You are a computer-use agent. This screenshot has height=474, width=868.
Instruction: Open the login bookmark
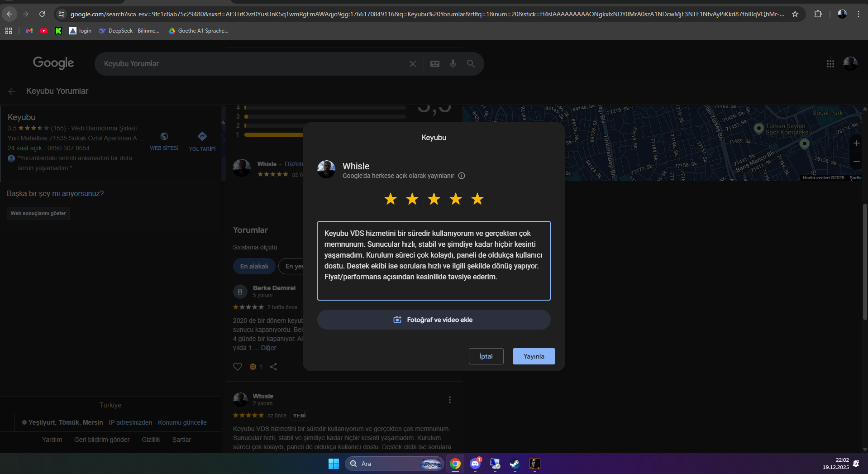point(81,31)
